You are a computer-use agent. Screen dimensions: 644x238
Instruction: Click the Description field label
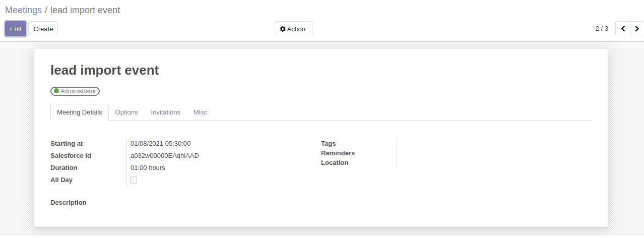coord(69,203)
